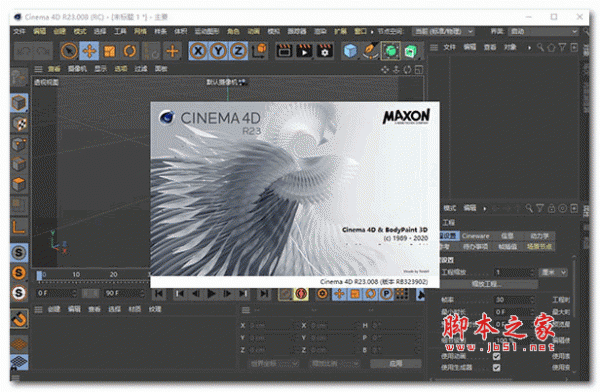The height and width of the screenshot is (392, 600).
Task: Render to Picture Viewer with the play clapperboard
Action: [x=304, y=51]
